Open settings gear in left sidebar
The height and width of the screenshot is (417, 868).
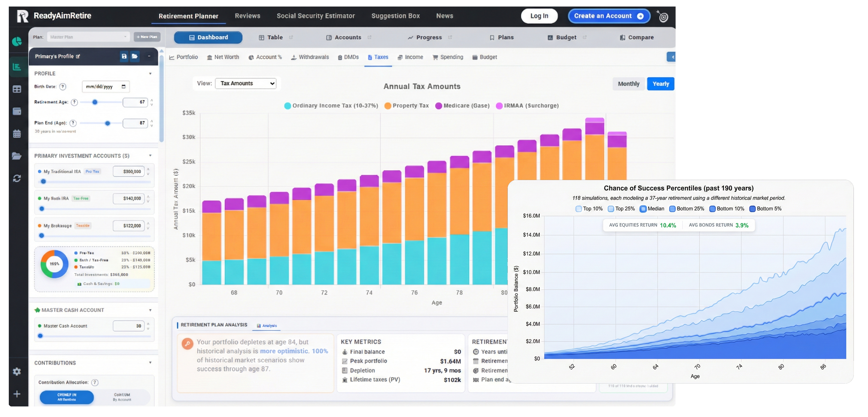[17, 372]
